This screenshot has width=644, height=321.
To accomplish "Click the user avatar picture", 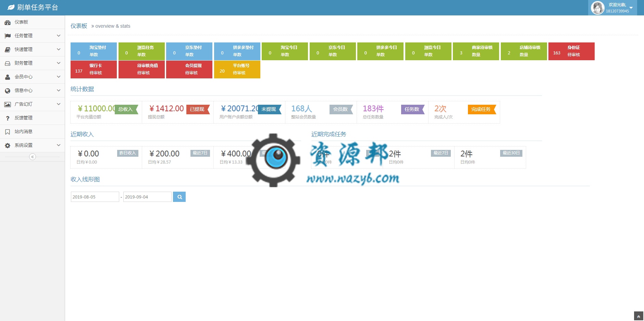I will 598,8.
